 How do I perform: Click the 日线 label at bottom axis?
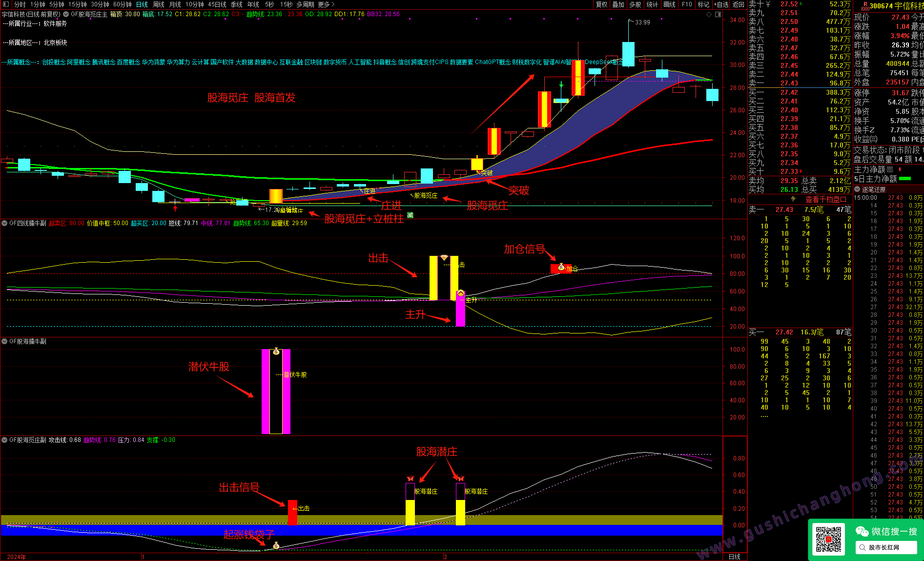pyautogui.click(x=735, y=557)
